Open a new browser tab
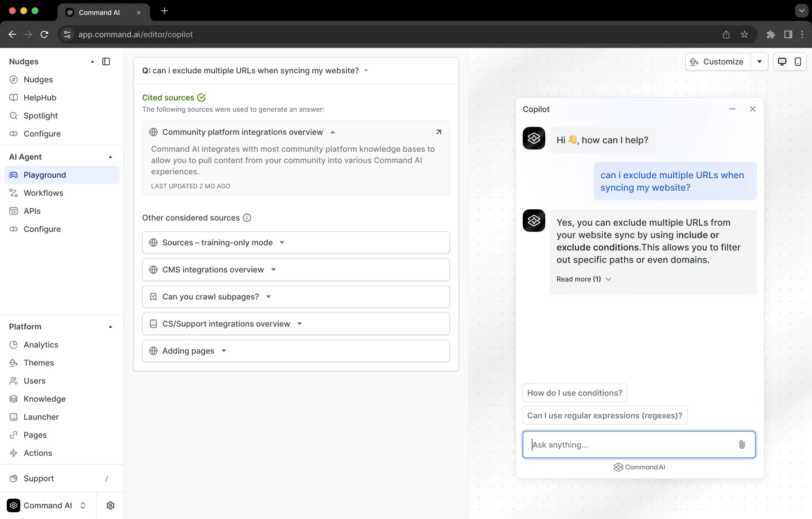 coord(165,11)
